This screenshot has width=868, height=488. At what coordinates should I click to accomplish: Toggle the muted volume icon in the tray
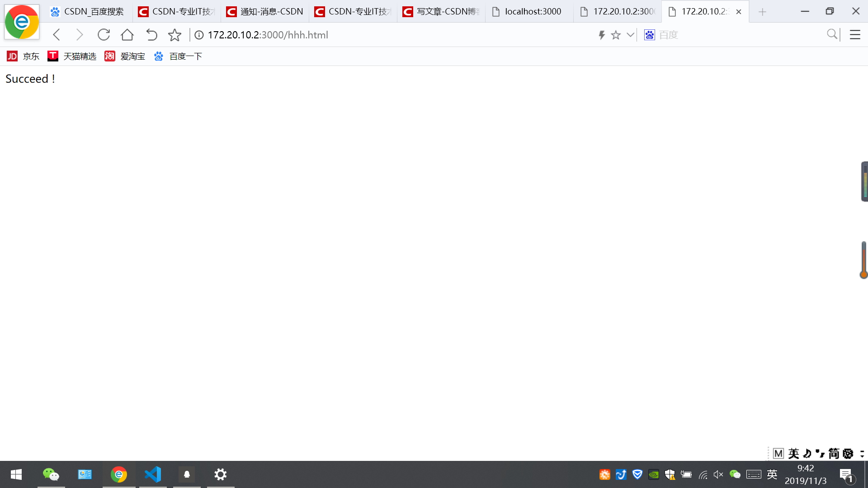click(x=718, y=474)
